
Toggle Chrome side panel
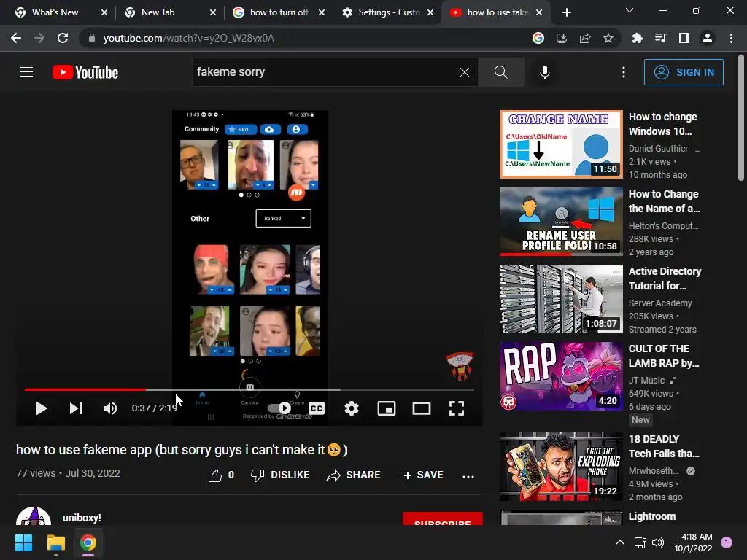684,38
